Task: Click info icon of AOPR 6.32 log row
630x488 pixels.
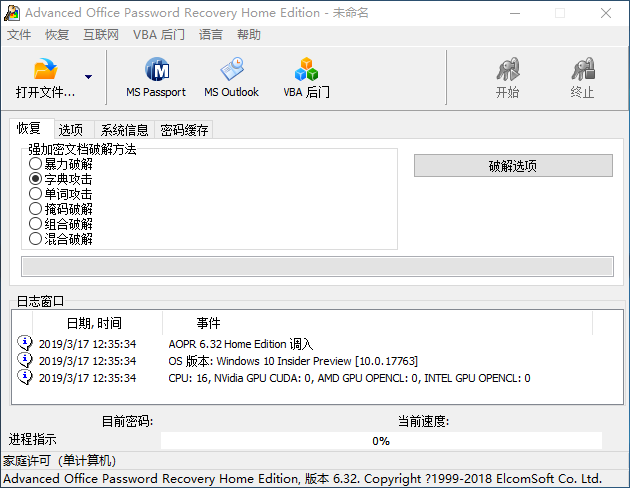Action: click(25, 343)
